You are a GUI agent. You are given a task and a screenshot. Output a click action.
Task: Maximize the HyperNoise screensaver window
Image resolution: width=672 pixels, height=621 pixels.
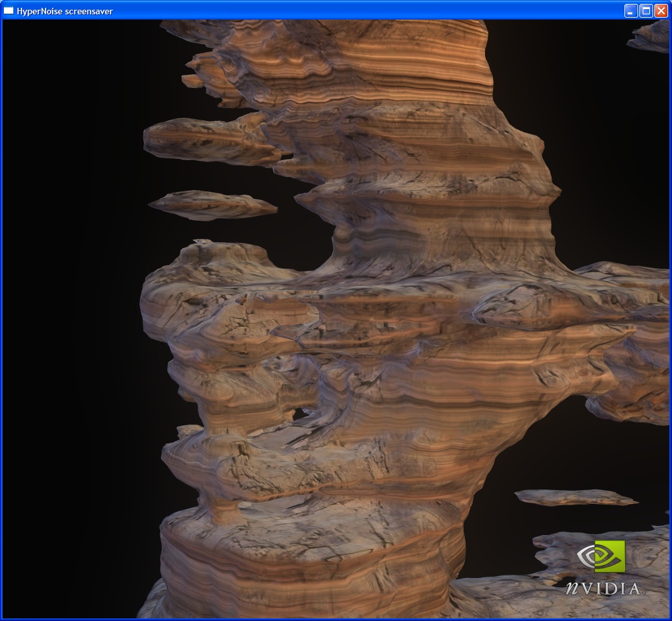click(646, 10)
